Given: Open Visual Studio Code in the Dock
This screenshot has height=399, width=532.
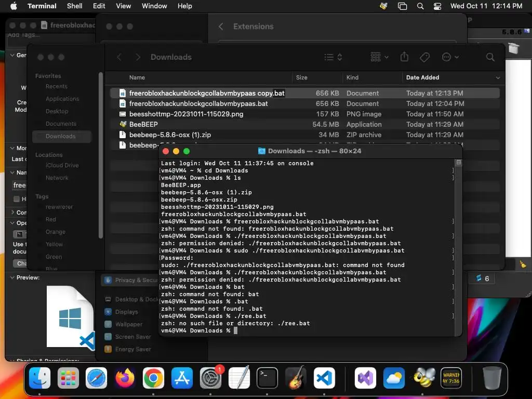Looking at the screenshot, I should pyautogui.click(x=324, y=378).
